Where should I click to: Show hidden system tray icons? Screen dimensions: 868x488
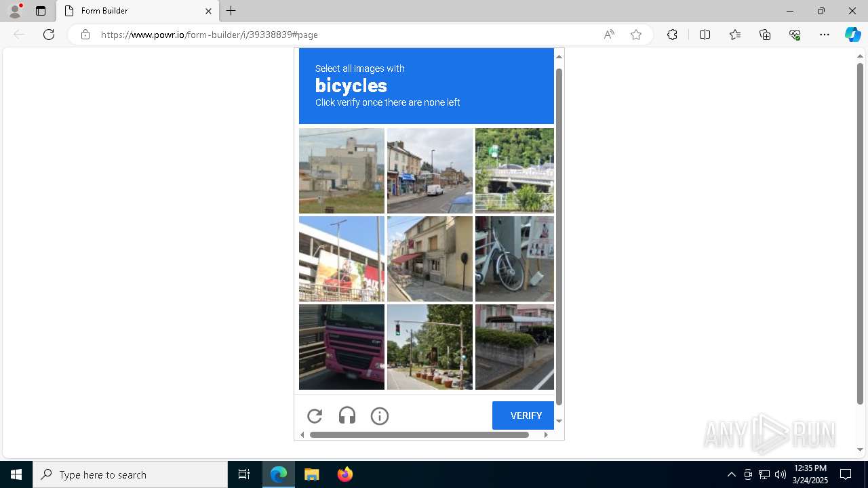tap(731, 474)
